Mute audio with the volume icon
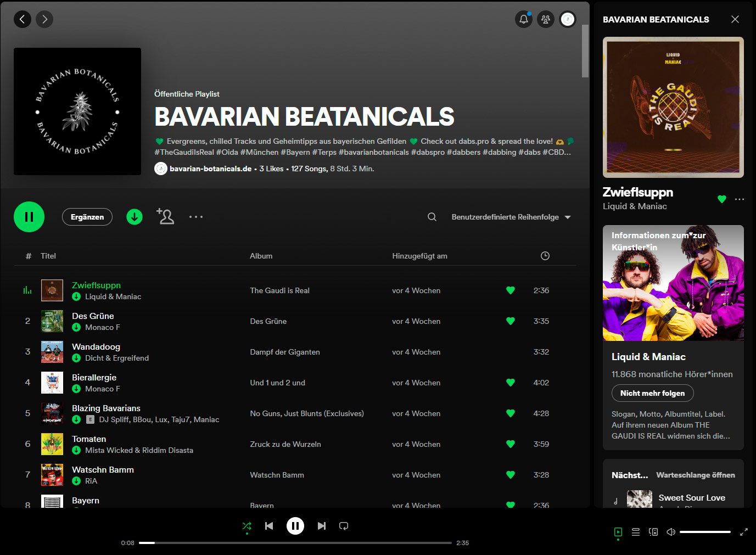Image resolution: width=756 pixels, height=555 pixels. 670,532
